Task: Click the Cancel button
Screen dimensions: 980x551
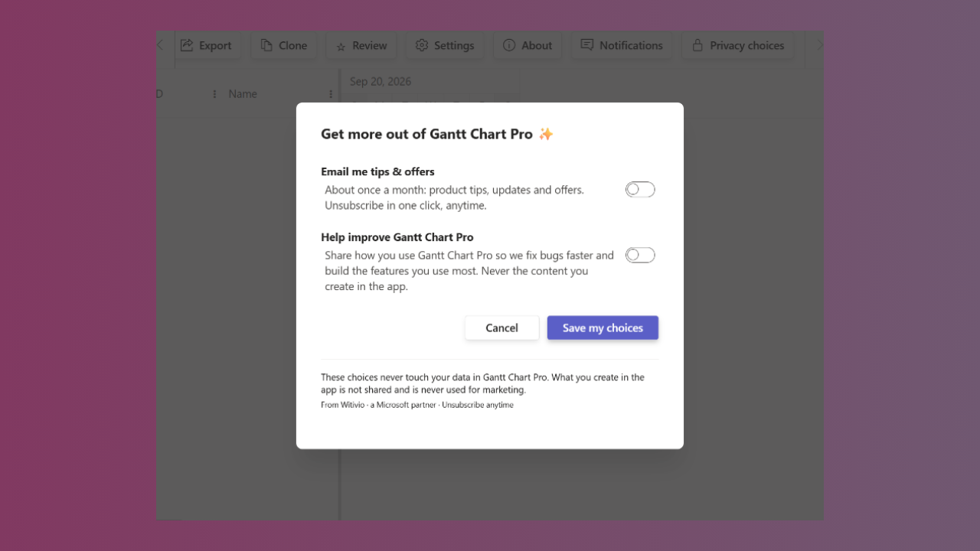Action: coord(501,328)
